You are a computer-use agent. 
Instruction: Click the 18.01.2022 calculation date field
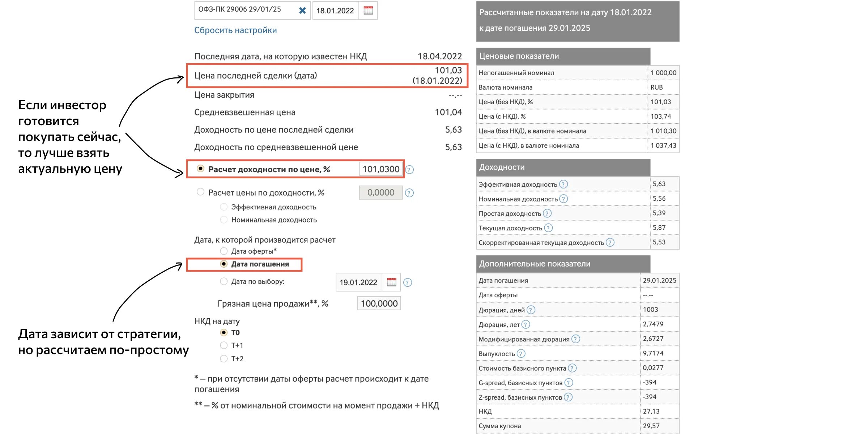coord(335,10)
